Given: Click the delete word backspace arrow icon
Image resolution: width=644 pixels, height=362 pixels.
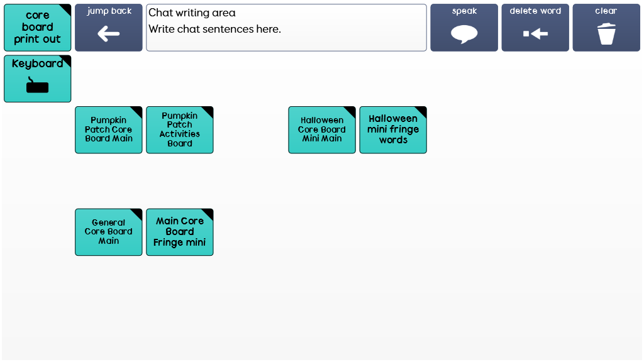Looking at the screenshot, I should point(535,34).
